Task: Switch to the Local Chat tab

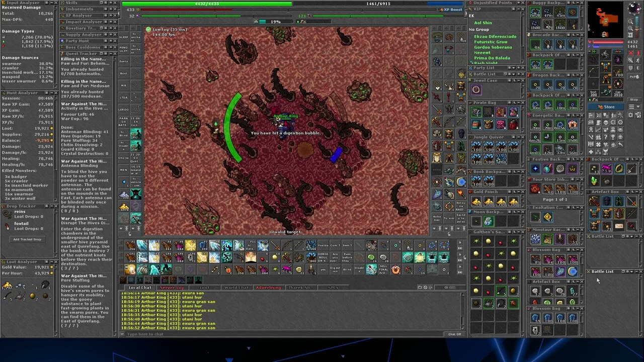Action: 140,288
